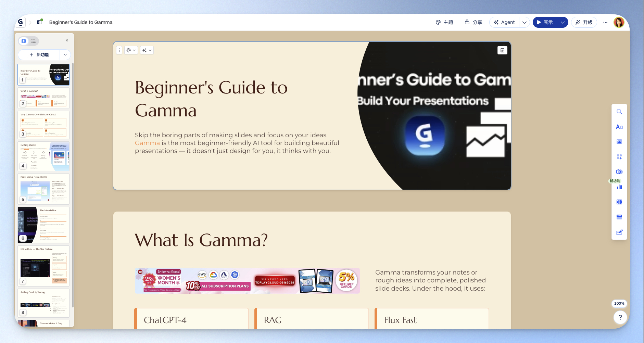The image size is (644, 343).
Task: Switch sidebar to filmstrip view
Action: coord(24,41)
